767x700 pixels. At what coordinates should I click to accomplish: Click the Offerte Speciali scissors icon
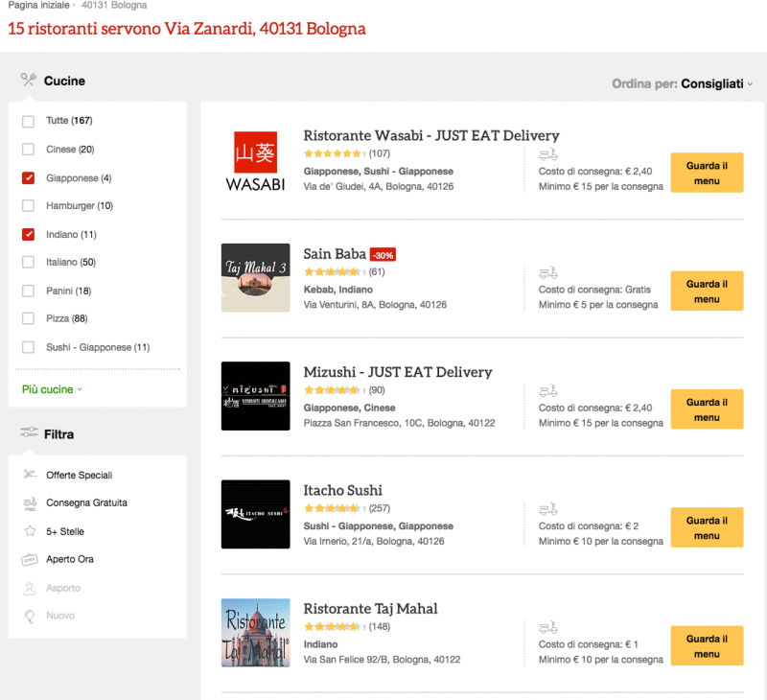29,475
